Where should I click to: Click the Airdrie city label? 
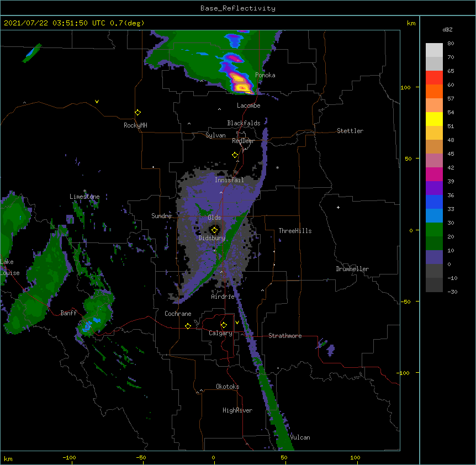(223, 297)
